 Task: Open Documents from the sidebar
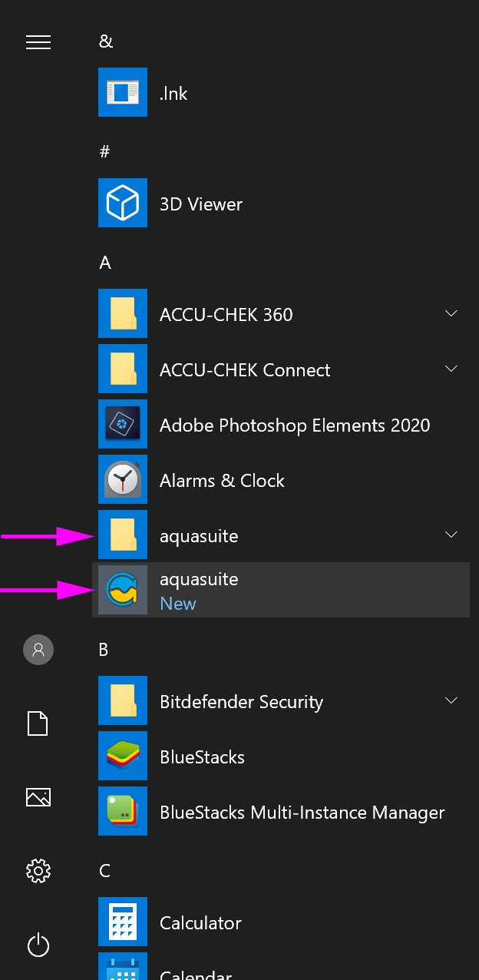click(38, 723)
